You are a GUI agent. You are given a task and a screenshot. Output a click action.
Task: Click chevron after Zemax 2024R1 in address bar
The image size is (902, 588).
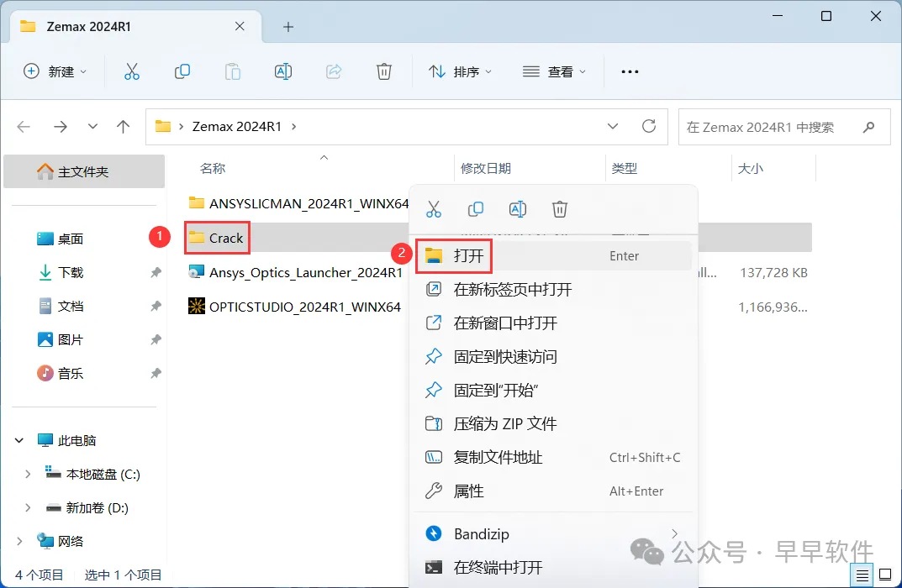point(294,127)
